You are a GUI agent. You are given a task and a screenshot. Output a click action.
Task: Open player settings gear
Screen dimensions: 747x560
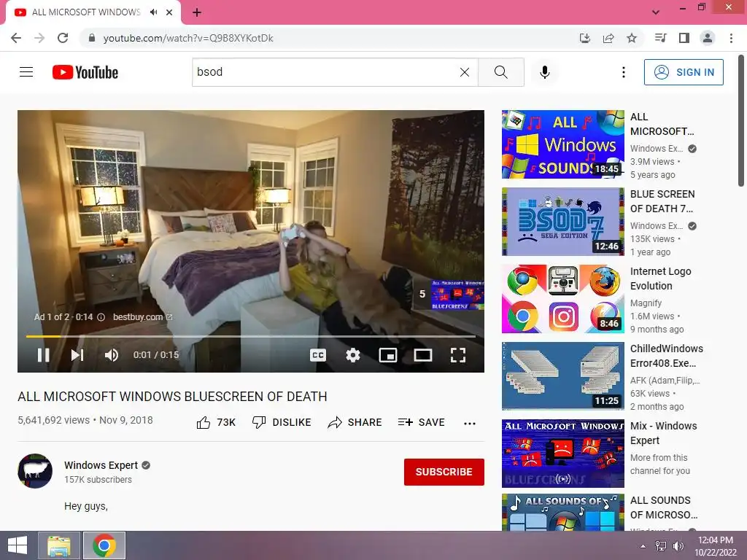point(353,355)
